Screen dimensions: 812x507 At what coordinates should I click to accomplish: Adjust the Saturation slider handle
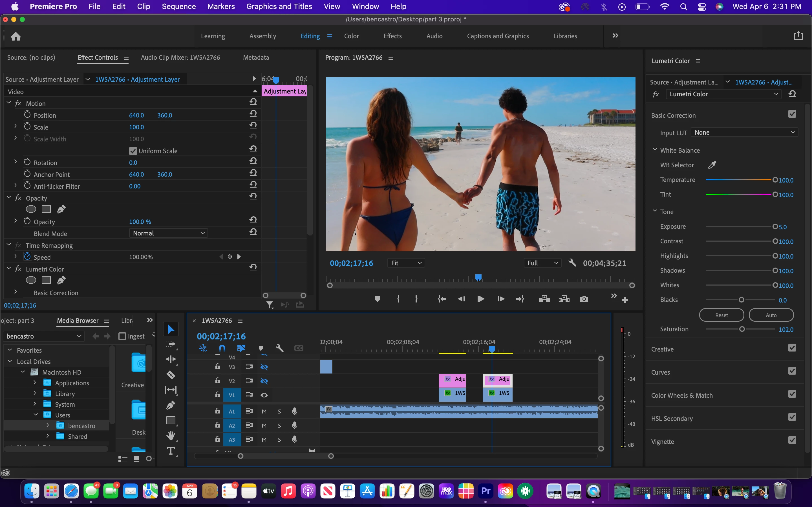coord(742,329)
